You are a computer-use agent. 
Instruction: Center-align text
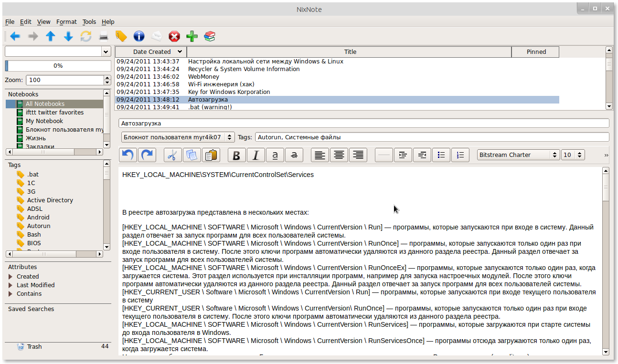tap(339, 155)
